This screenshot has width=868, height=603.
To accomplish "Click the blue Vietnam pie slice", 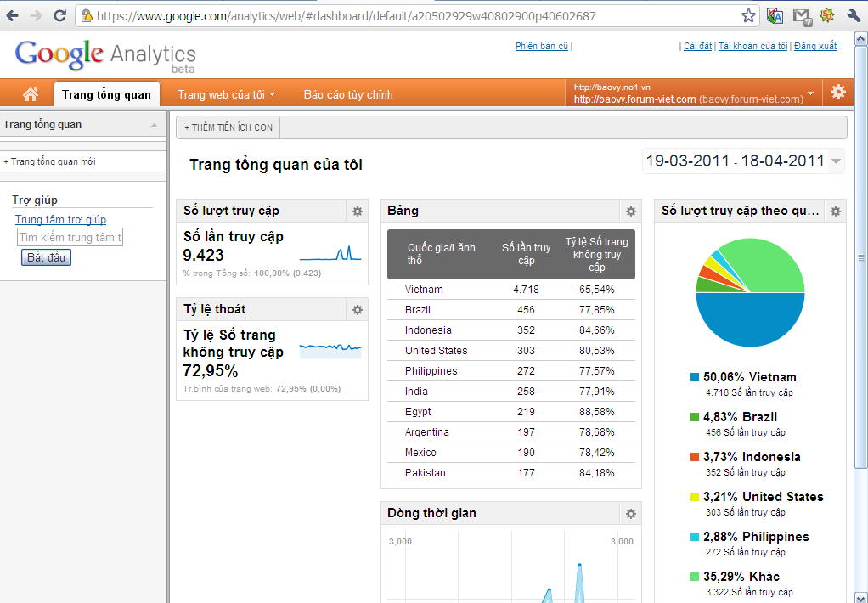I will [750, 321].
